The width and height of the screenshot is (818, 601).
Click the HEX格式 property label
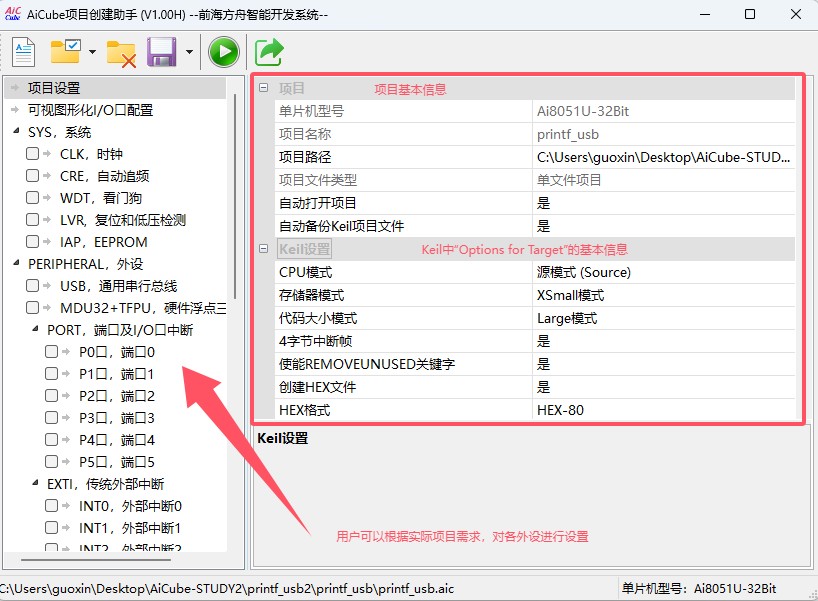[305, 410]
